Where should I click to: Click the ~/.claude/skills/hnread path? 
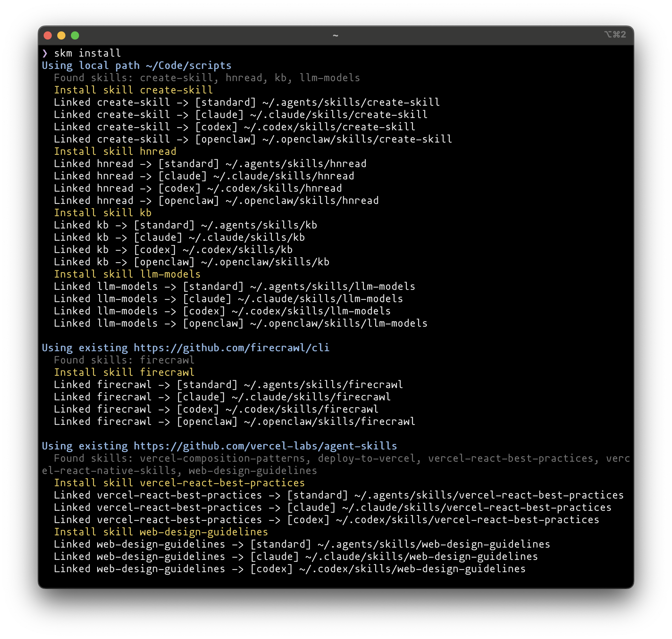tap(284, 176)
